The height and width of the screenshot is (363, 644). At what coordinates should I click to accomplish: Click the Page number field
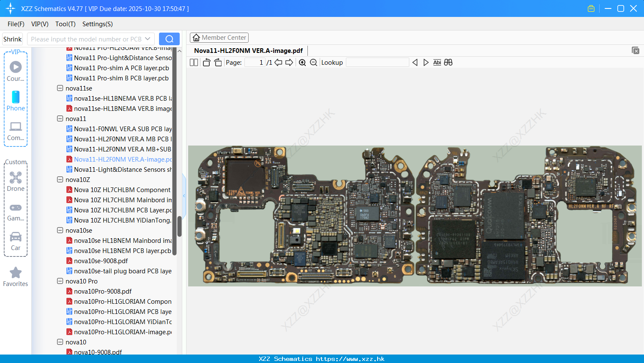coord(255,63)
